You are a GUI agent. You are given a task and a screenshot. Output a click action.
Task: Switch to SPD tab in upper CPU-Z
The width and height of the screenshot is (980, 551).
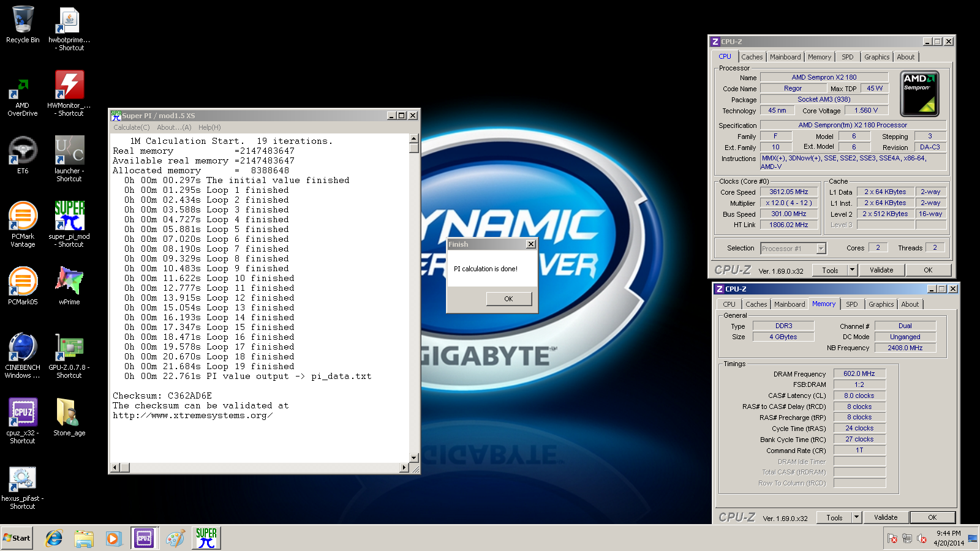tap(848, 57)
